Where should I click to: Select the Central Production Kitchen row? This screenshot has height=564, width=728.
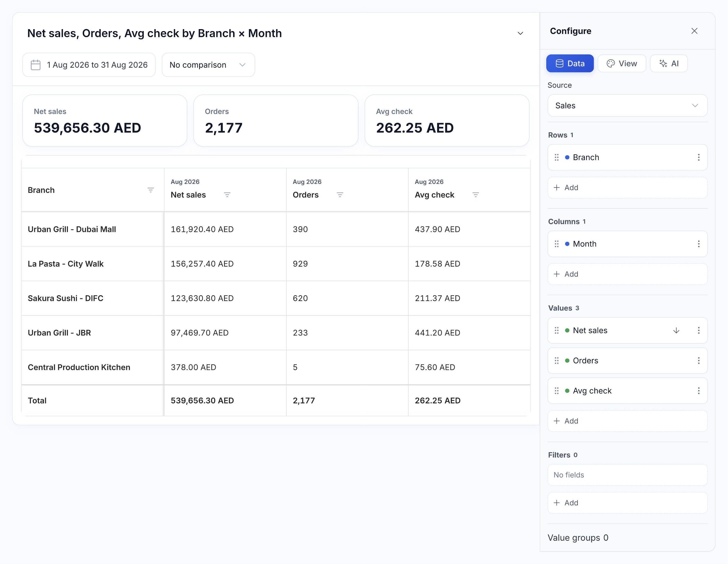click(x=276, y=367)
